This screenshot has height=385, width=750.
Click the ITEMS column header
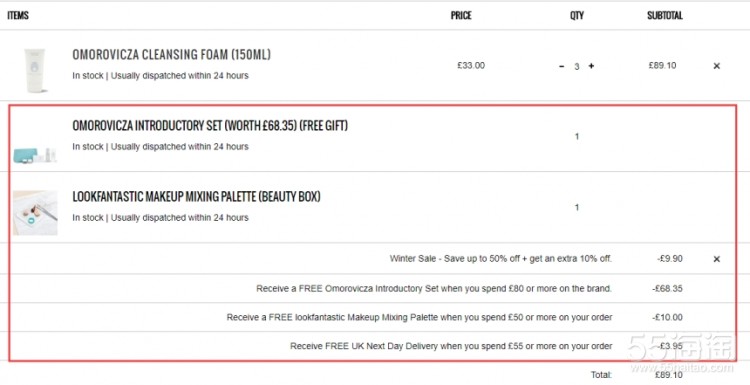(18, 15)
